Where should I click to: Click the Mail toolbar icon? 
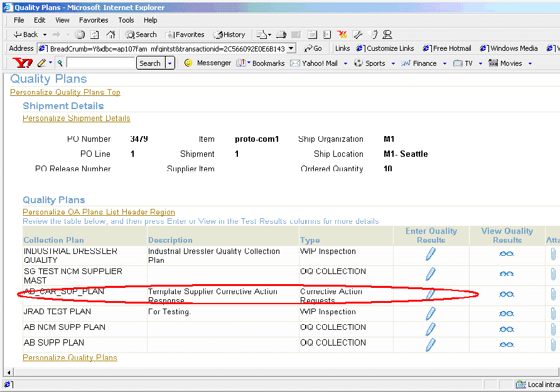[262, 34]
